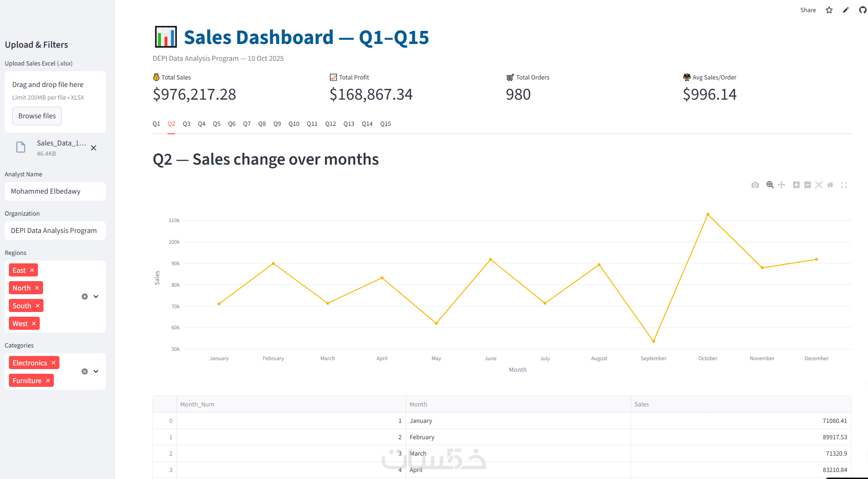Download chart as PNG camera icon
Viewport: 868px width, 479px height.
coord(755,185)
